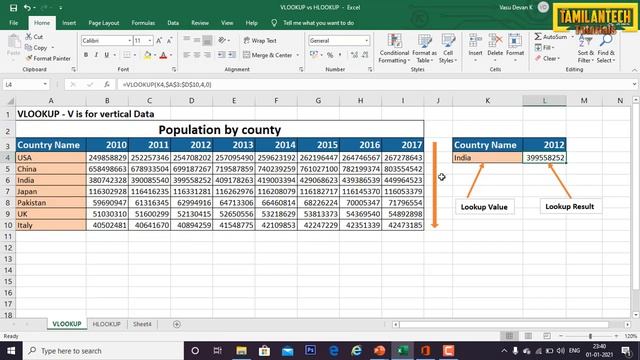Switch to the Data tab
Image resolution: width=640 pixels, height=360 pixels.
pyautogui.click(x=173, y=23)
